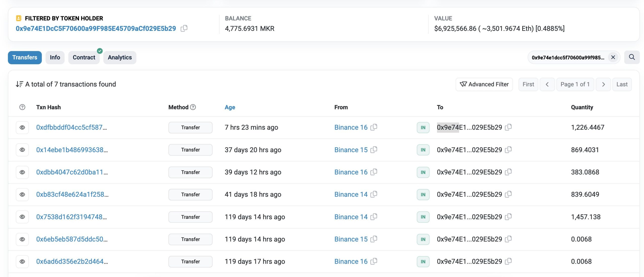The height and width of the screenshot is (277, 644).
Task: Open transaction 0x7538d162f3194748...
Action: point(71,217)
